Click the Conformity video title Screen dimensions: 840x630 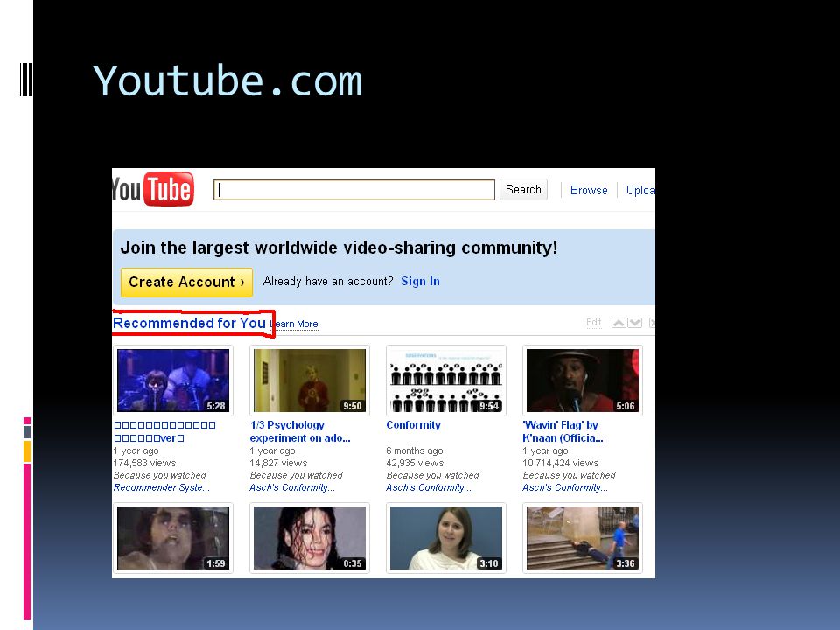coord(414,425)
